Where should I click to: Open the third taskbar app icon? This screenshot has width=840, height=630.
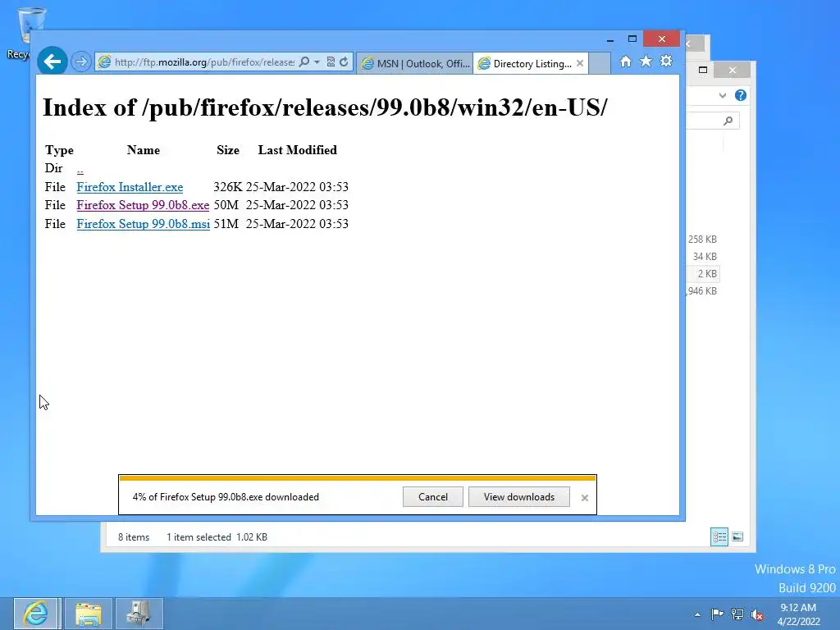[x=139, y=614]
